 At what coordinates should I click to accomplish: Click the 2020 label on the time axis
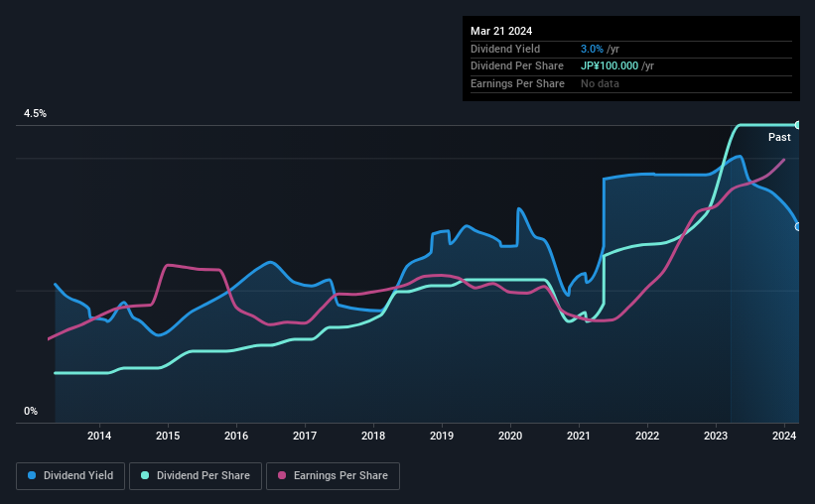pos(510,436)
